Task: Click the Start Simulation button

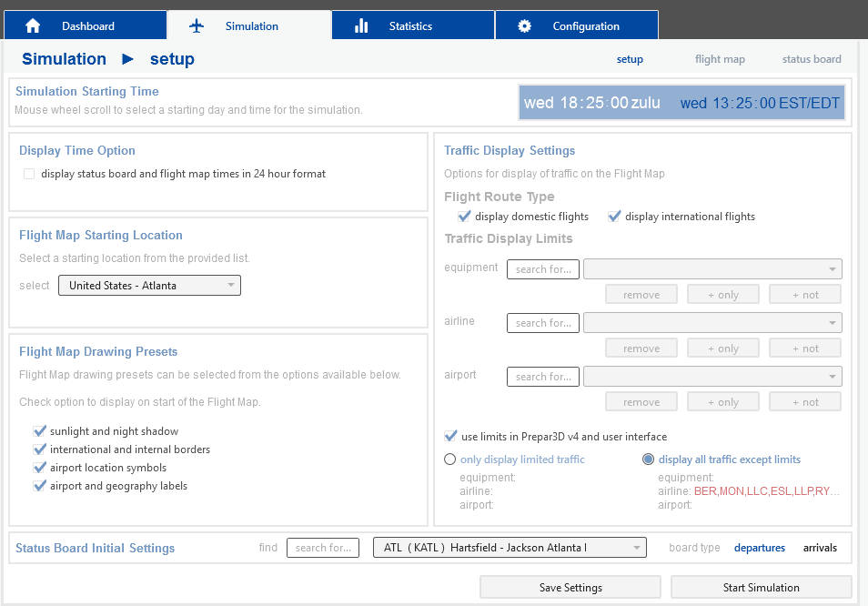Action: point(762,587)
